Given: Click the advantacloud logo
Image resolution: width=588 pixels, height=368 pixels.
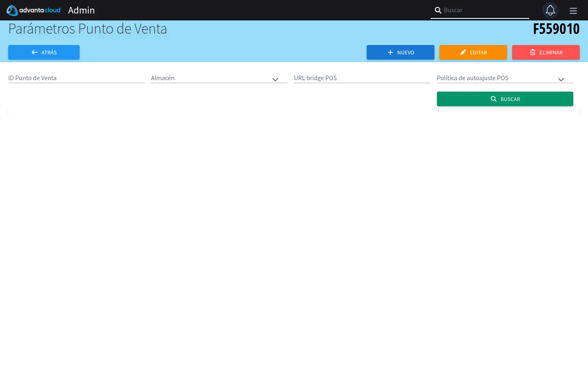Looking at the screenshot, I should [33, 10].
